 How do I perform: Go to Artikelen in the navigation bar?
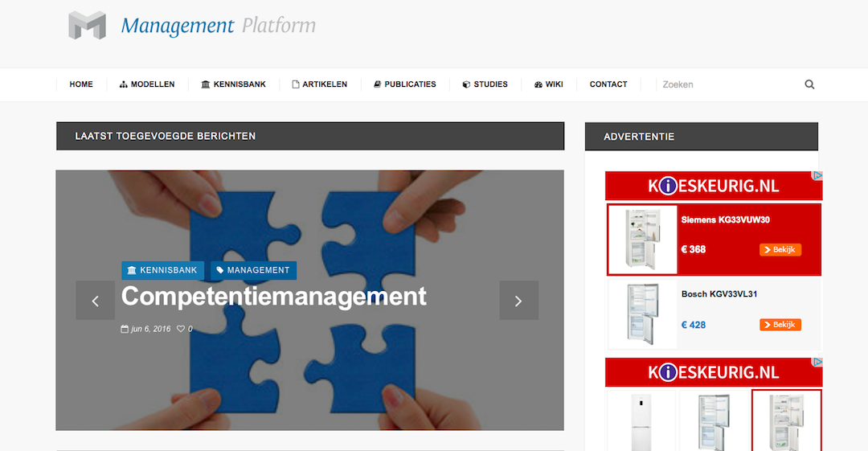point(319,84)
